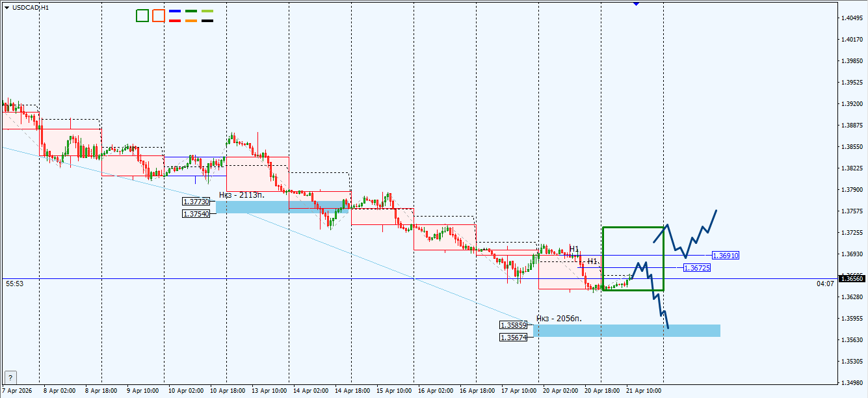The width and height of the screenshot is (868, 398).
Task: Click the 1.39200 price scale value
Action: (x=853, y=104)
